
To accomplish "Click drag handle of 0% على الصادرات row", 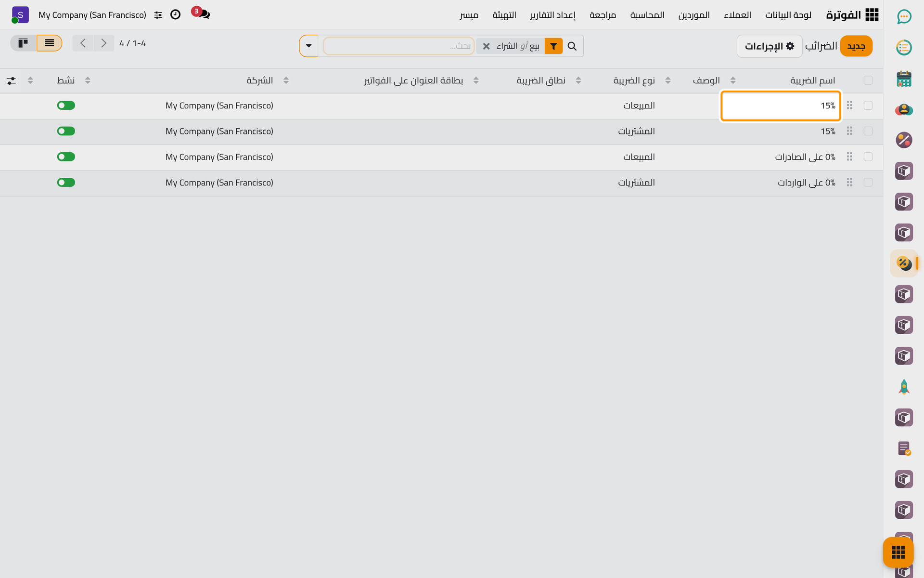I will click(x=849, y=157).
